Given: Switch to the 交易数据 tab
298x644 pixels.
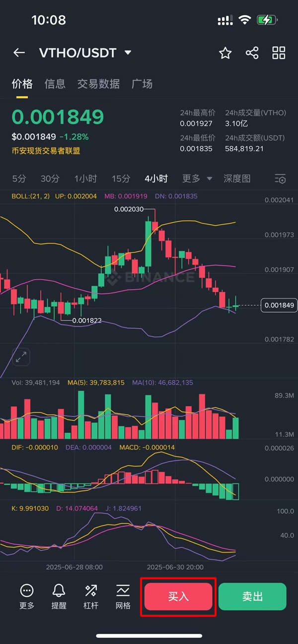Looking at the screenshot, I should click(x=98, y=84).
